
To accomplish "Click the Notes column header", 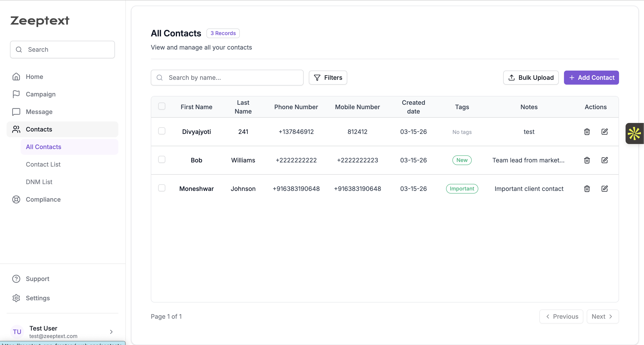I will (x=529, y=107).
